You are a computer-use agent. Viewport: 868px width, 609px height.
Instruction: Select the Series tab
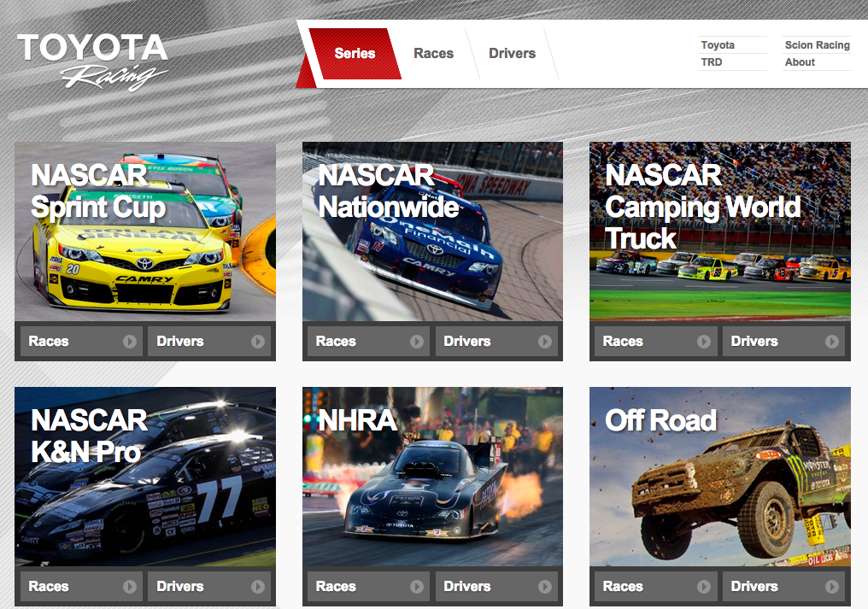pyautogui.click(x=355, y=53)
